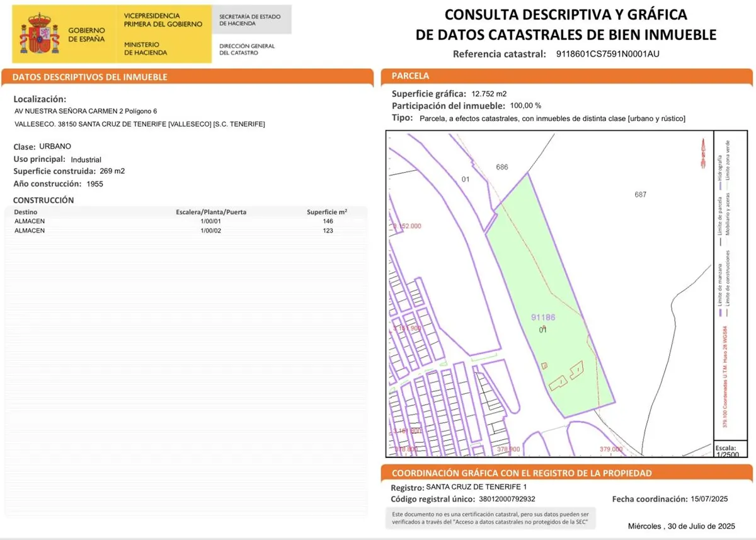Select the first ALMACEN row 1/00/01
Viewport: 756px width, 540px height.
point(184,221)
